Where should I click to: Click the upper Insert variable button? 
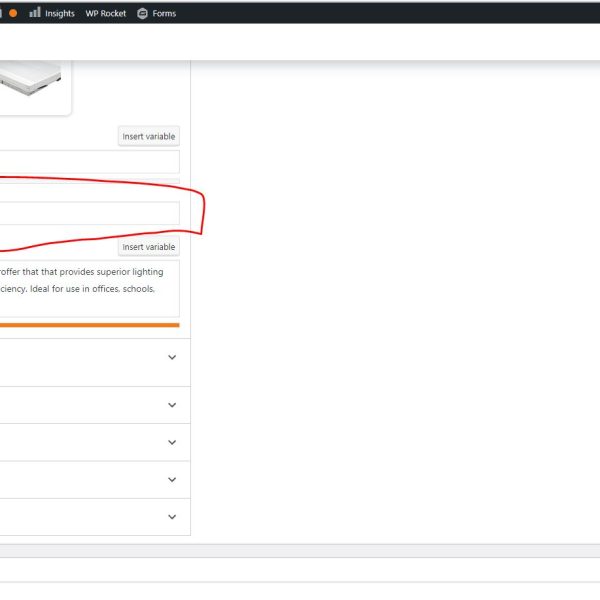[148, 136]
